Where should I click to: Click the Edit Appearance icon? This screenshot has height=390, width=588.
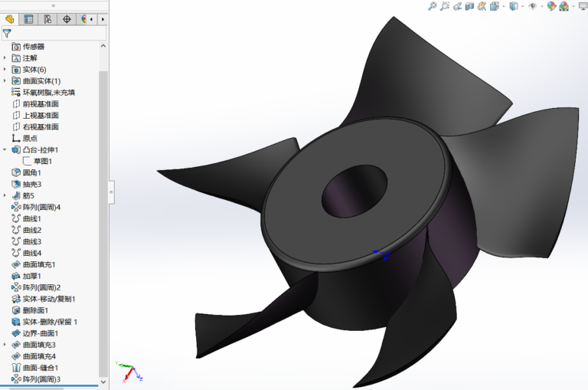[x=551, y=6]
